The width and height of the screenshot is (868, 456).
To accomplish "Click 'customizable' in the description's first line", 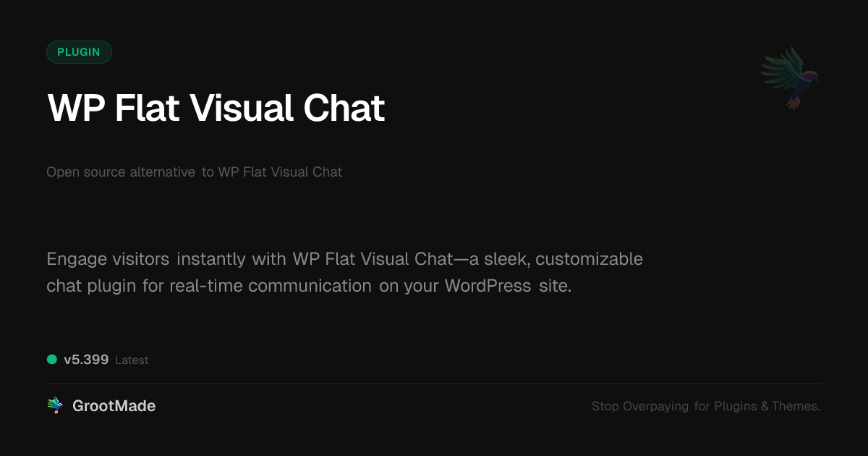I will (589, 259).
